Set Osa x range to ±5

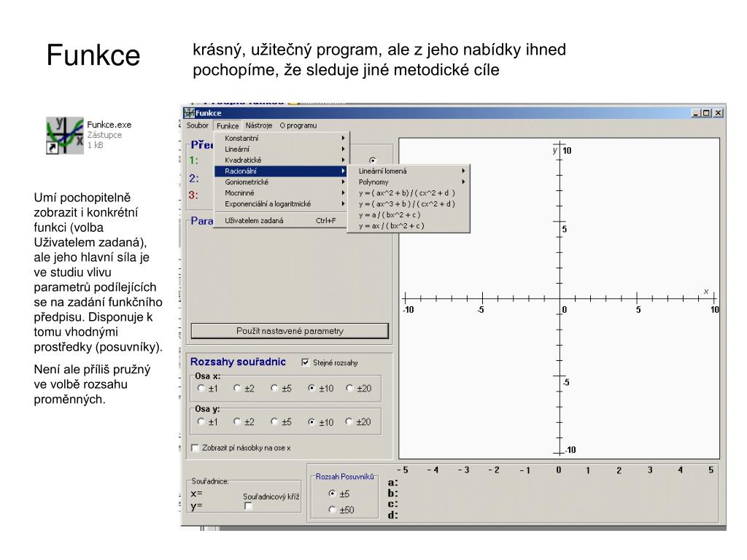274,388
